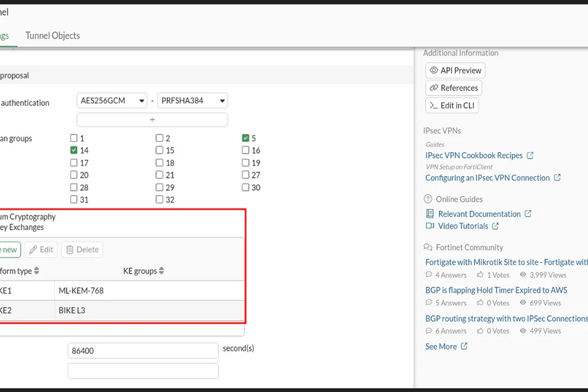The image size is (588, 392).
Task: Open the AES256GCM encryption dropdown
Action: coord(112,101)
